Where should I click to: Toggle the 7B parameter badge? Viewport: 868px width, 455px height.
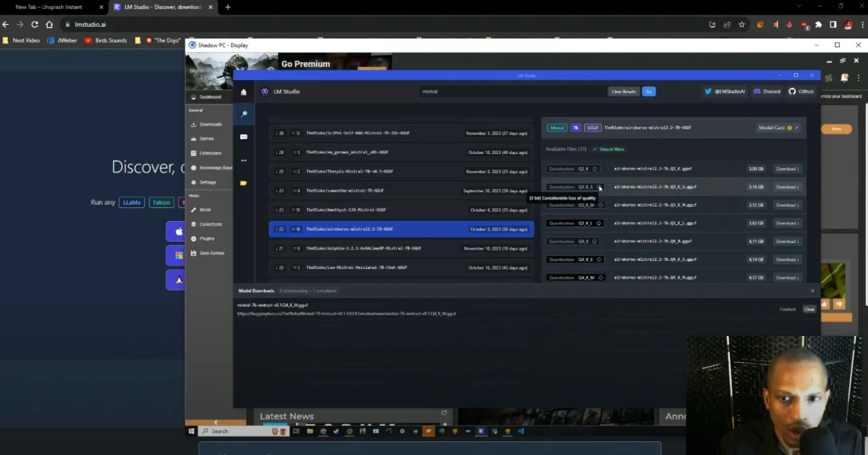pos(575,127)
